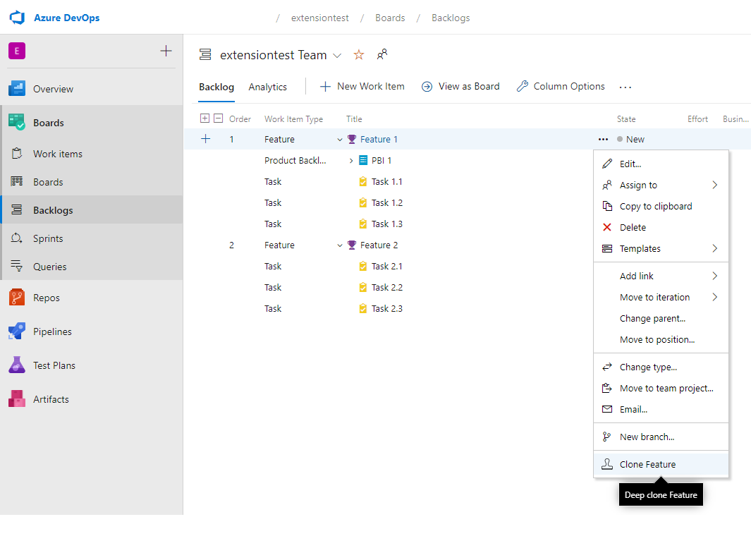Switch to the Analytics tab
This screenshot has width=751, height=560.
pos(267,86)
